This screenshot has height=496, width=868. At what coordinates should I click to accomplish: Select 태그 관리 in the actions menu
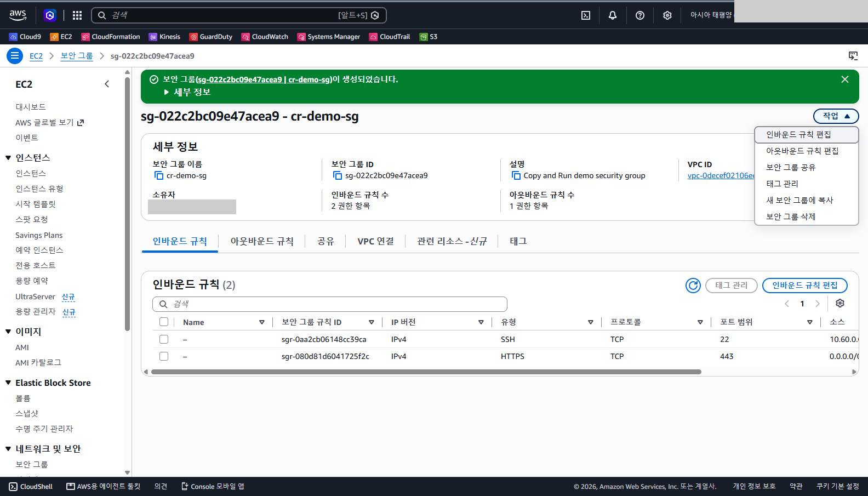coord(807,184)
